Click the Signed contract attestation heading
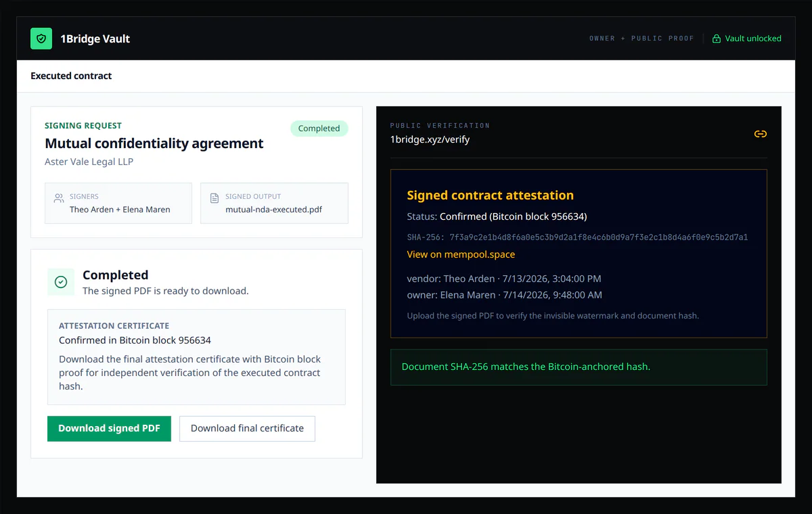 click(490, 195)
